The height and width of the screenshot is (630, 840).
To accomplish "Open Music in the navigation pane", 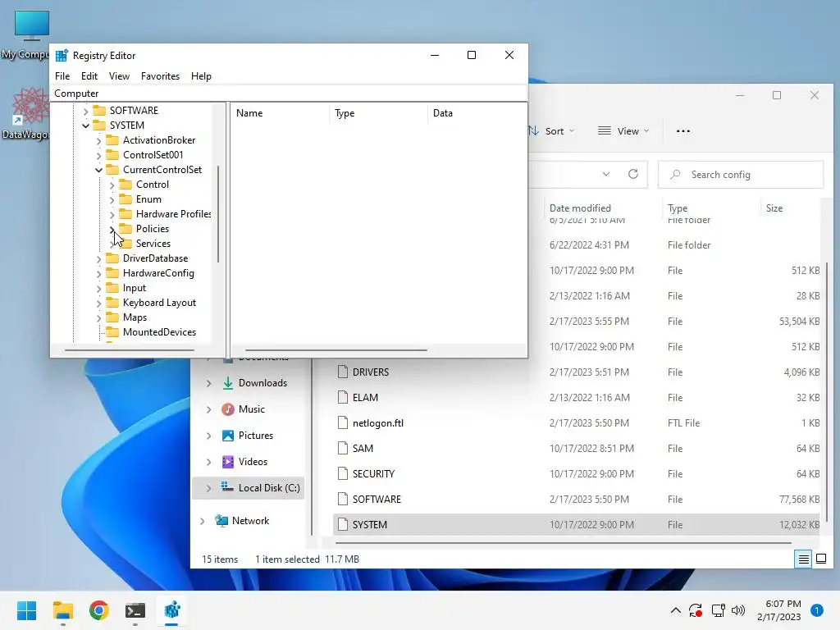I will [x=252, y=409].
